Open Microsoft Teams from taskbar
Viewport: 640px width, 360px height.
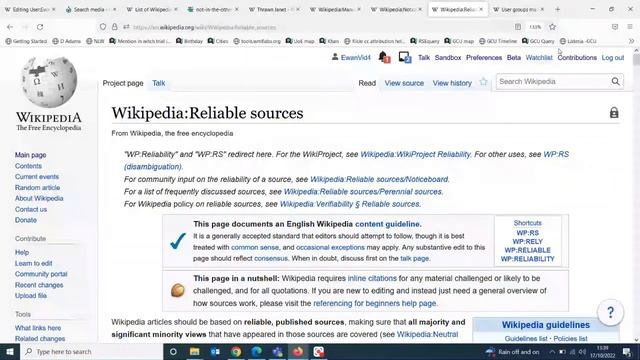278,351
